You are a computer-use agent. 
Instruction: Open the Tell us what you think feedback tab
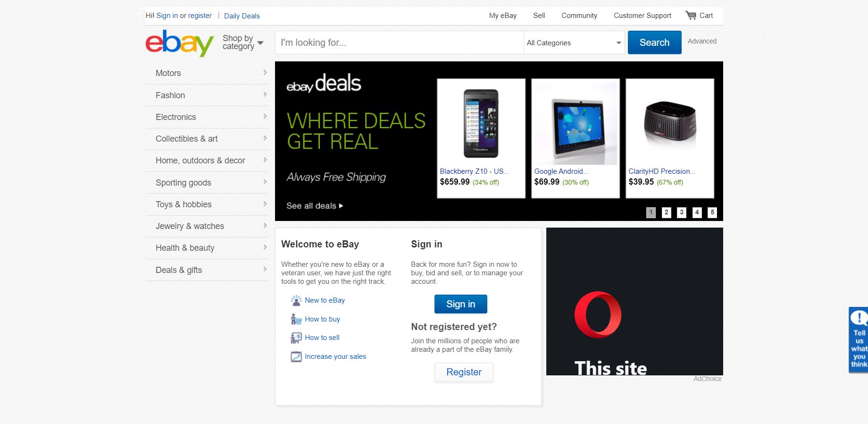click(859, 340)
